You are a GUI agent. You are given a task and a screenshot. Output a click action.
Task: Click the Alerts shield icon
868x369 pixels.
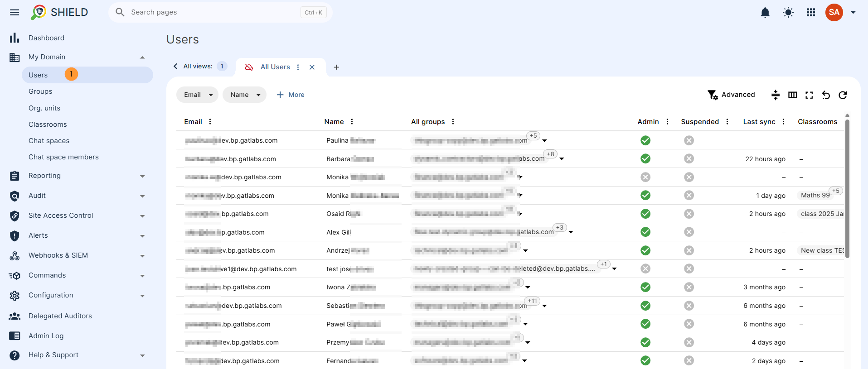(15, 235)
